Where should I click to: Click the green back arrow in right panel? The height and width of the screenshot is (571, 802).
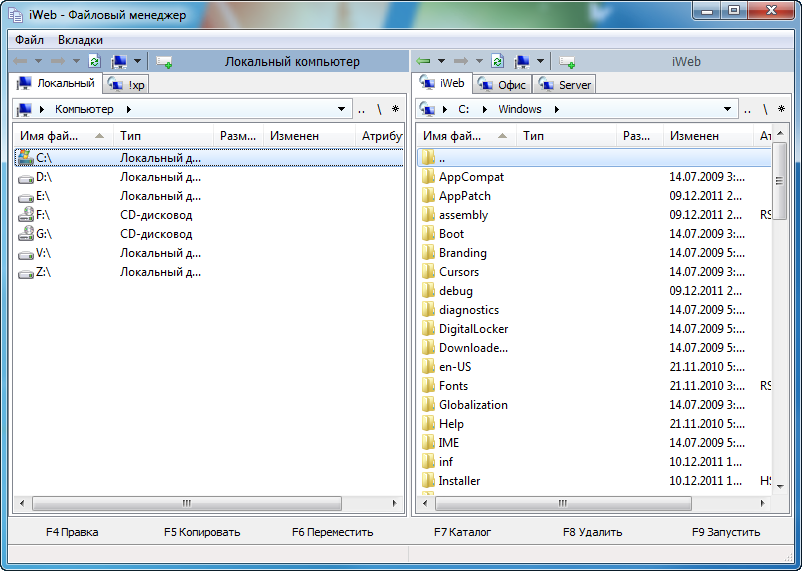tap(424, 62)
